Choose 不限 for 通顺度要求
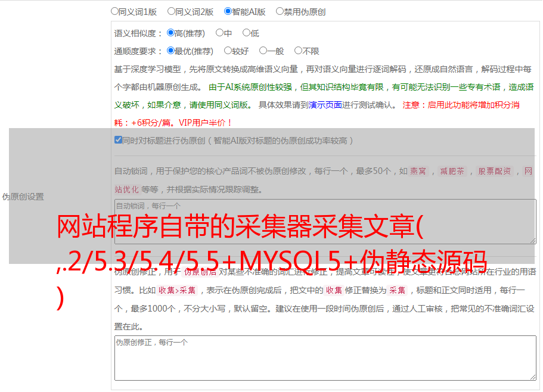The height and width of the screenshot is (392, 543). click(x=298, y=51)
